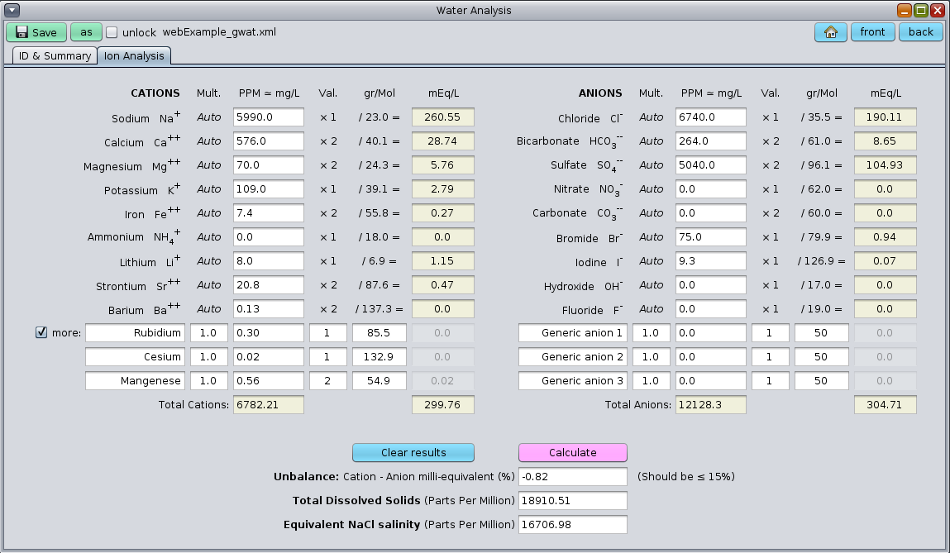The height and width of the screenshot is (553, 950).
Task: Click the Mangenese PPM value 0.56
Action: point(268,380)
